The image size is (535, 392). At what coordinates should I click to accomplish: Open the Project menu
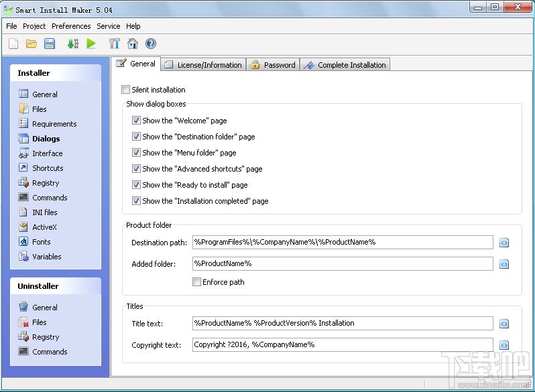(x=34, y=26)
